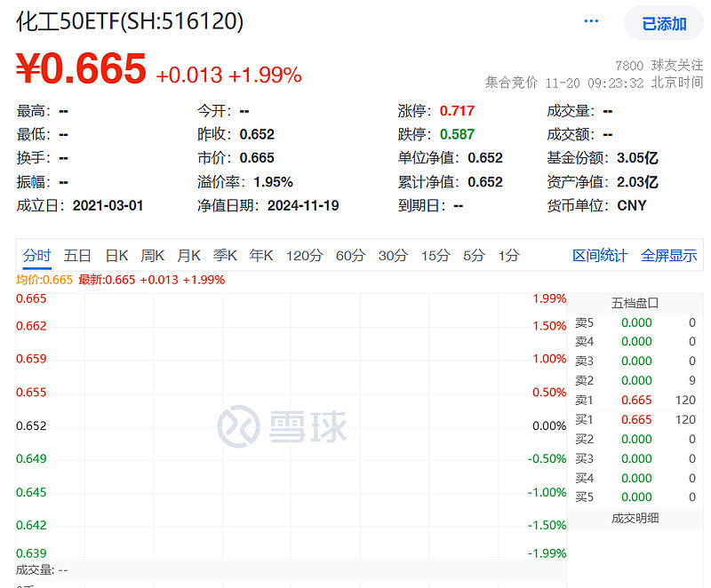The height and width of the screenshot is (588, 711).
Task: Click the 化工50ETF(SH:516120) title
Action: 130,21
